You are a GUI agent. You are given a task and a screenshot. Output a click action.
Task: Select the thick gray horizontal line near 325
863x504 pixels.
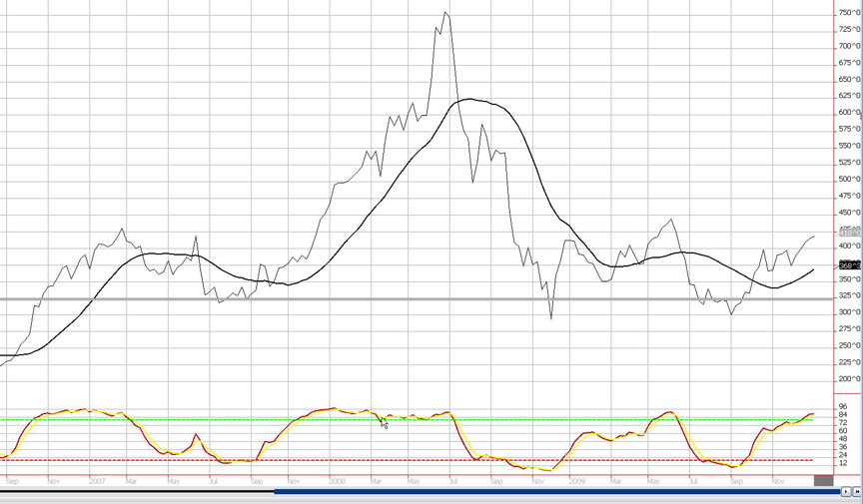pyautogui.click(x=418, y=299)
